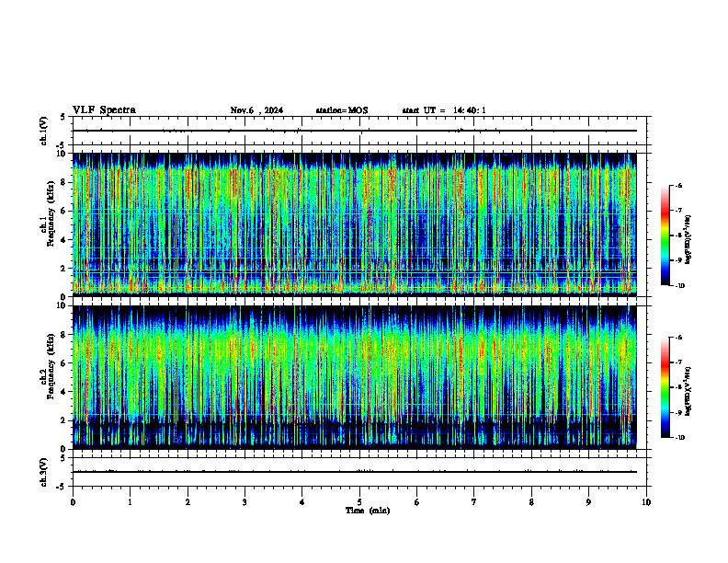Click the ch.3 voltage waveform trace
Screen dimensions: 728x563
(355, 472)
